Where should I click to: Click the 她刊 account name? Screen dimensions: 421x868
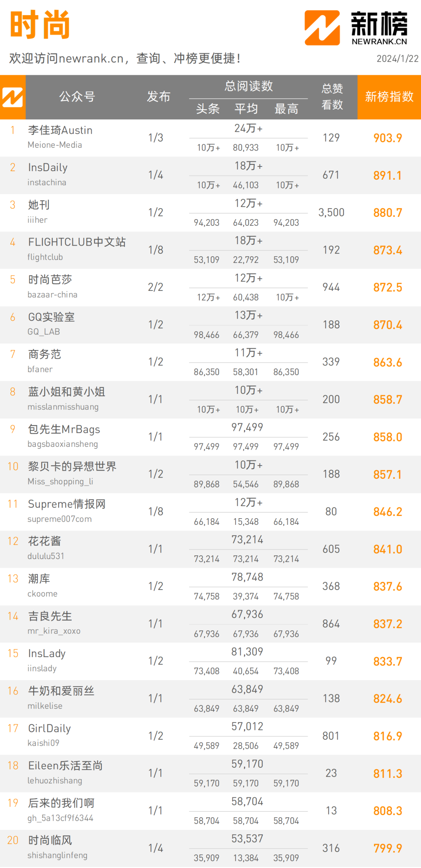tap(39, 205)
